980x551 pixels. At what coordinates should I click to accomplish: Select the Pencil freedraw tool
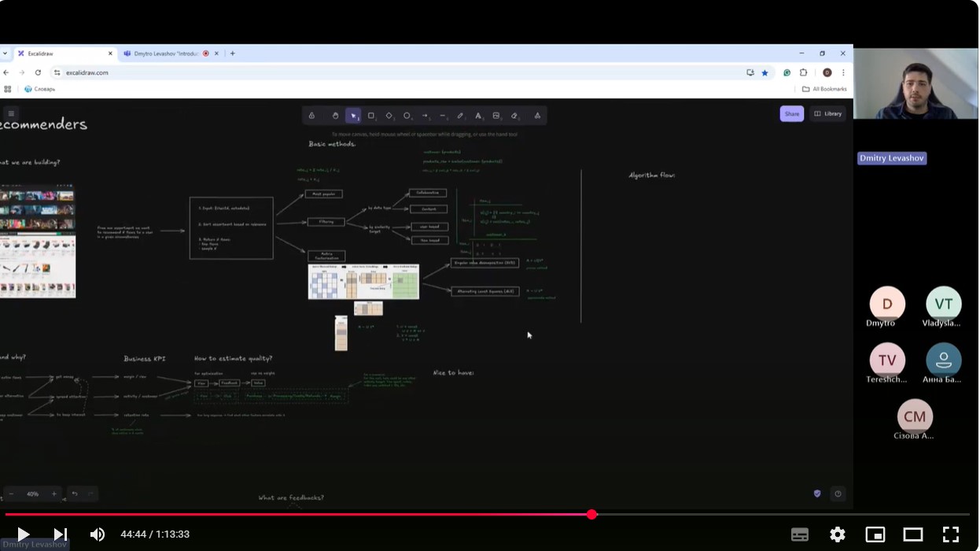coord(461,116)
